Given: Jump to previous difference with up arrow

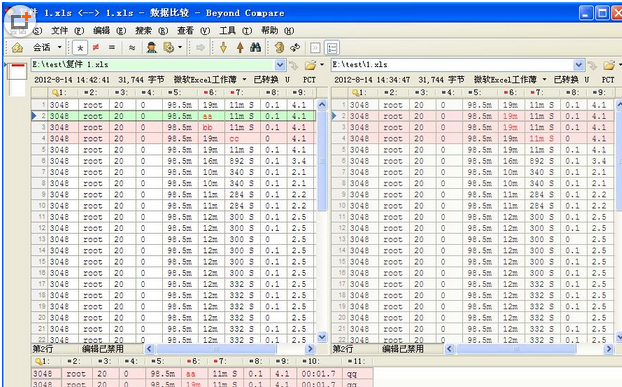Looking at the screenshot, I should click(x=240, y=48).
